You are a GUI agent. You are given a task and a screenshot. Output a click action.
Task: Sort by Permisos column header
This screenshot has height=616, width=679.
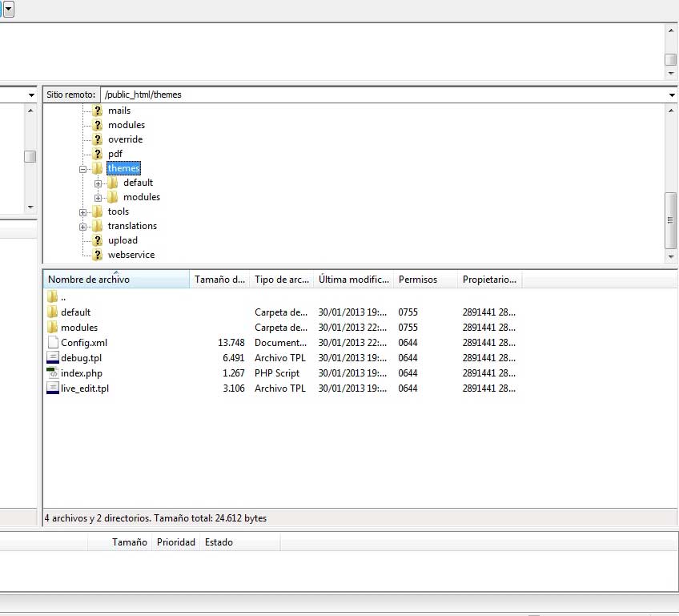coord(425,280)
